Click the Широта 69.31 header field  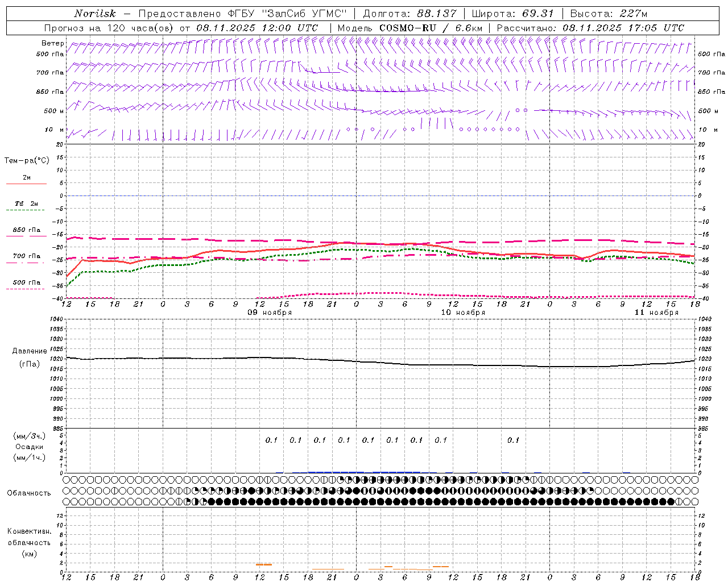pos(512,14)
